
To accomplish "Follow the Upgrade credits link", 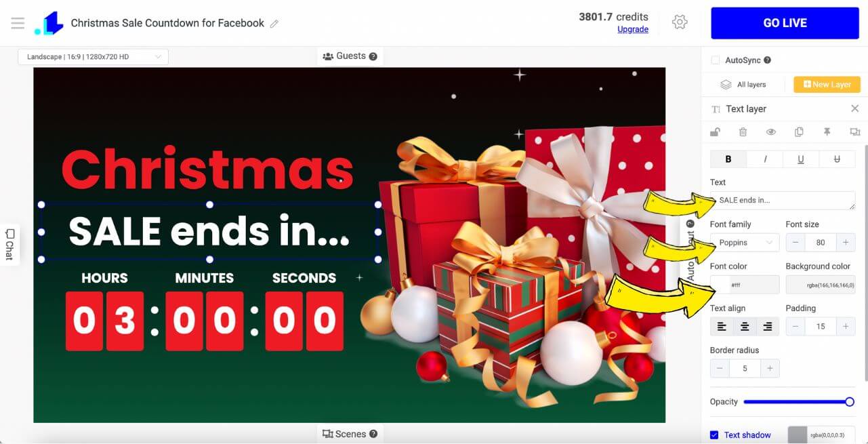I will point(633,30).
